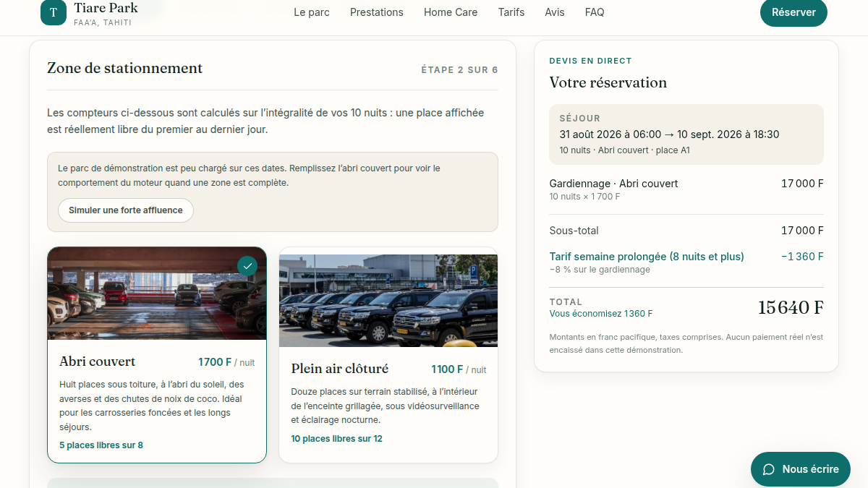Click the Sous-total label
Viewport: 868px width, 488px height.
coord(574,231)
